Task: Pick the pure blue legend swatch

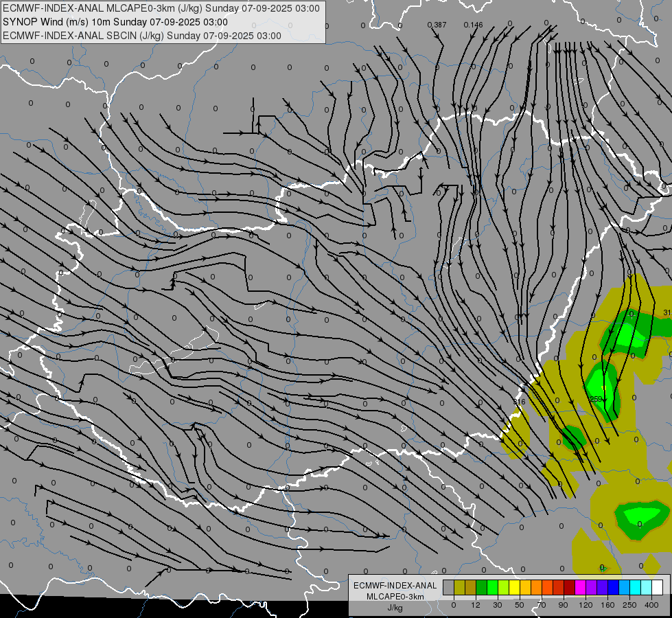Action: click(613, 587)
